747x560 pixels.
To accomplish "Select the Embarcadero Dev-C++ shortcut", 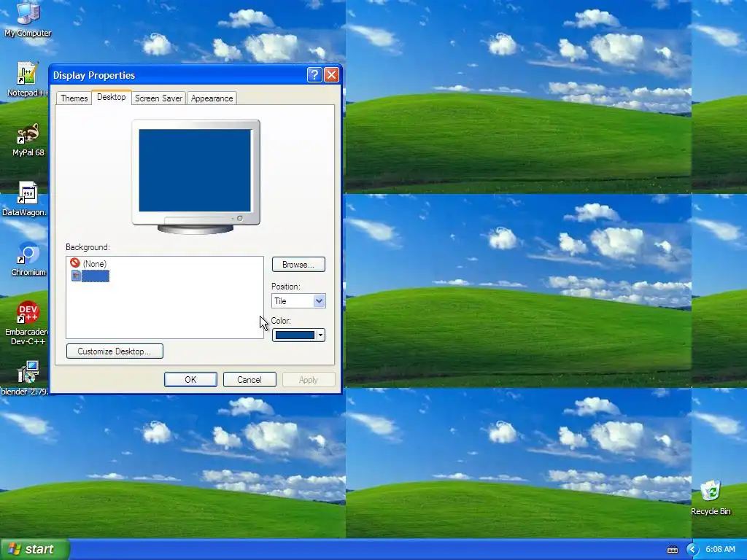I will 26,323.
